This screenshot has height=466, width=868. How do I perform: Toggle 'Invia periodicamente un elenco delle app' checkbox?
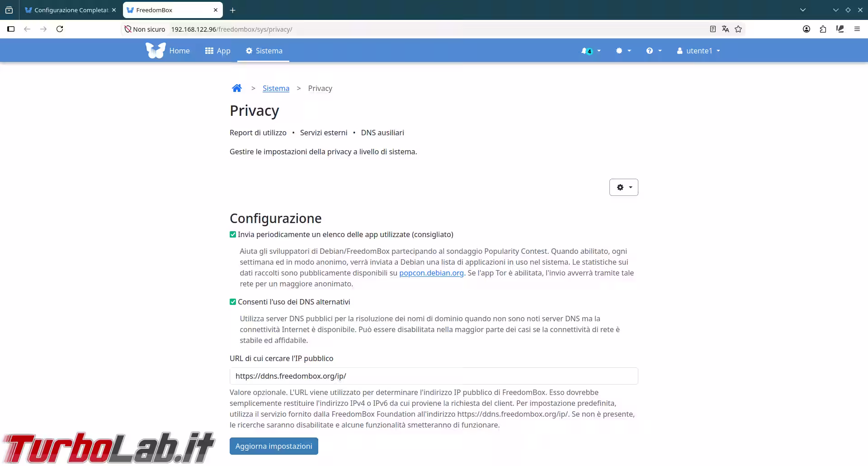pos(233,234)
